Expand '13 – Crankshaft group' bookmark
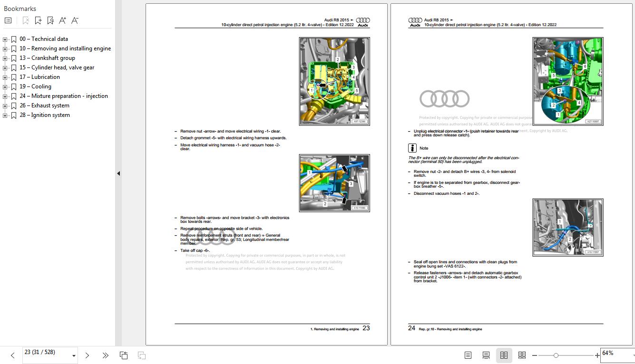Screen dimensions: 635x364 click(x=5, y=58)
